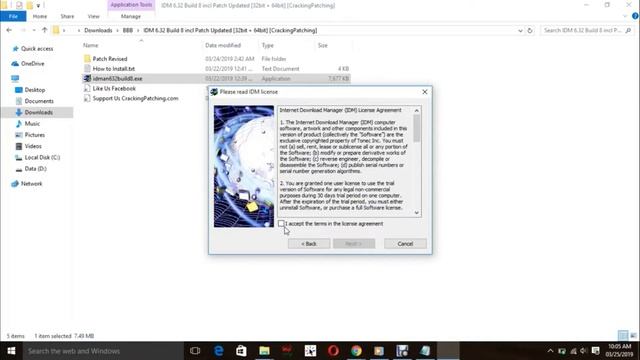Open Quick access in navigation pane

click(x=37, y=49)
